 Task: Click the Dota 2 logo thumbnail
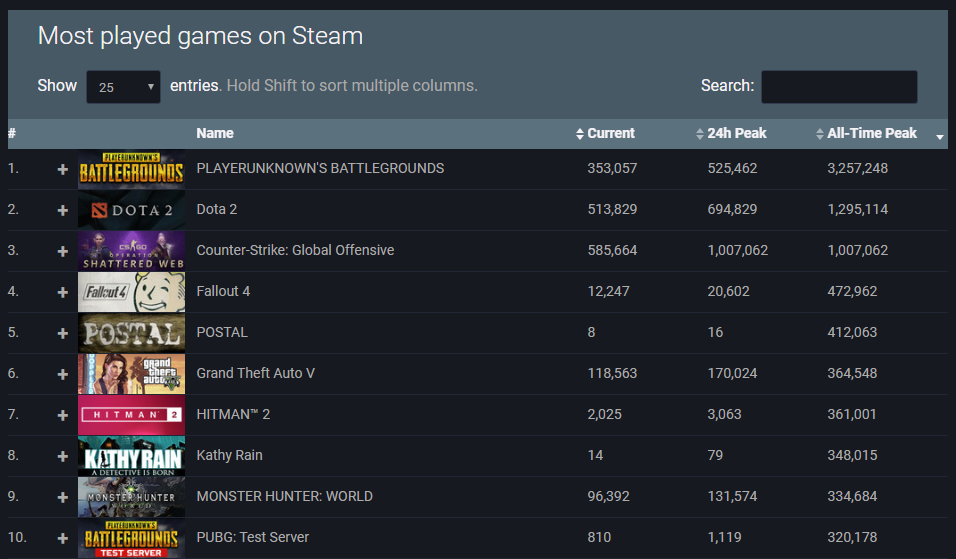pyautogui.click(x=131, y=210)
